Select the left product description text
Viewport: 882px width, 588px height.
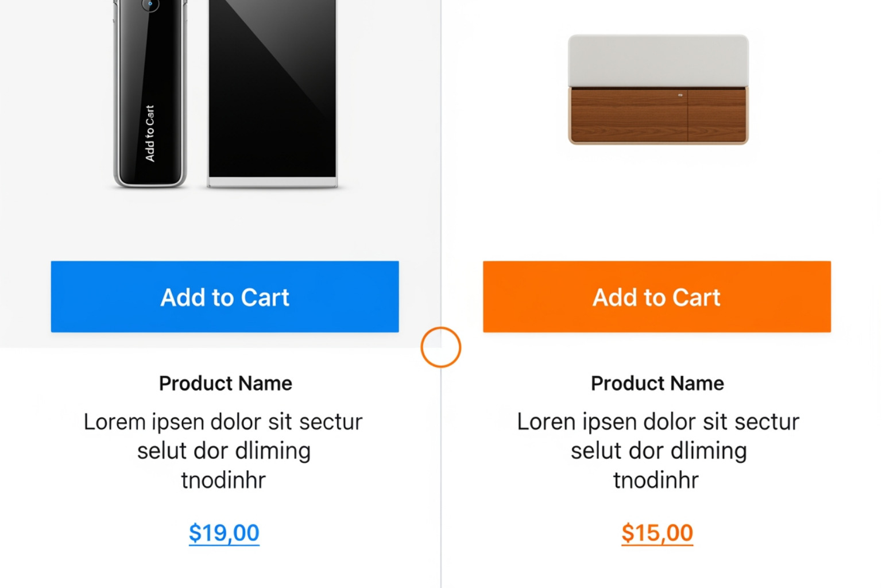[x=223, y=450]
